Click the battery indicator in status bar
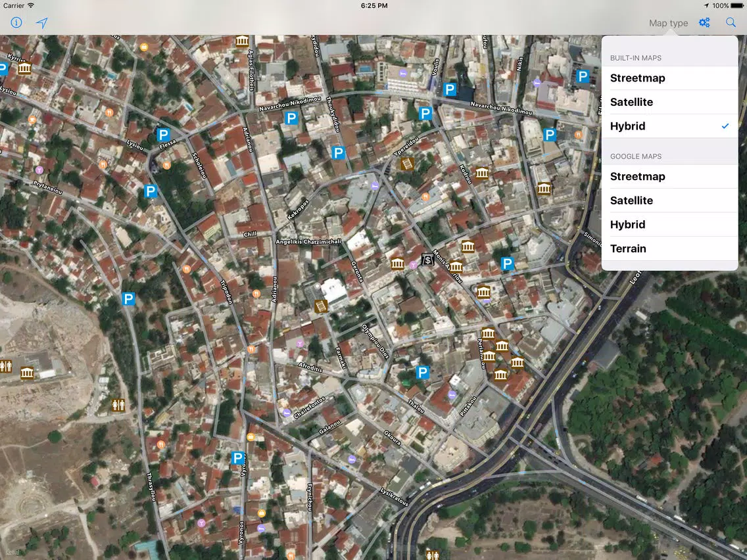Screen dimensions: 747x560 (x=737, y=6)
